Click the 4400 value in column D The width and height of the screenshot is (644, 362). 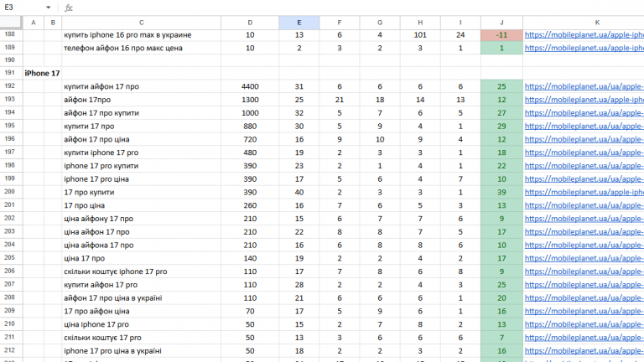click(x=250, y=86)
